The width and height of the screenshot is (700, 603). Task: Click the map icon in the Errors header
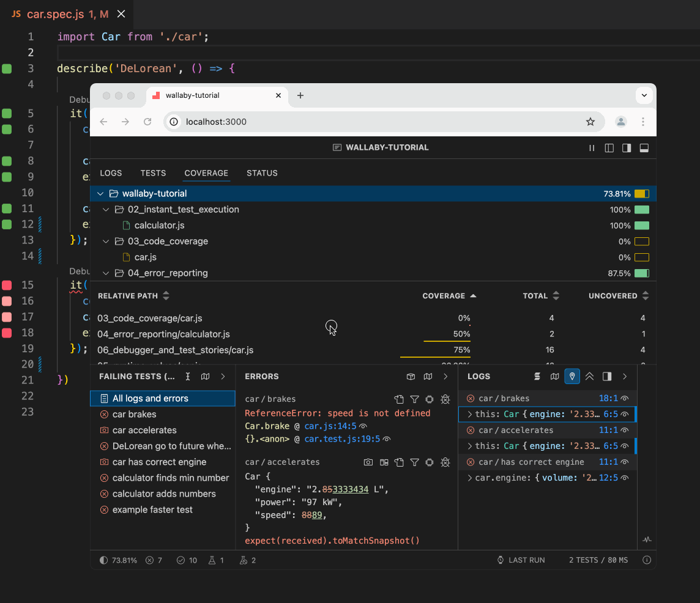(x=428, y=376)
